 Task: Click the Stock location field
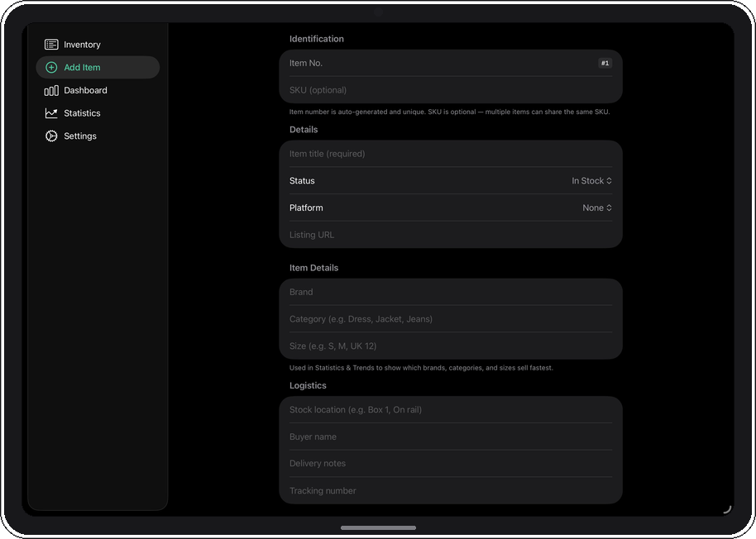[x=451, y=409]
